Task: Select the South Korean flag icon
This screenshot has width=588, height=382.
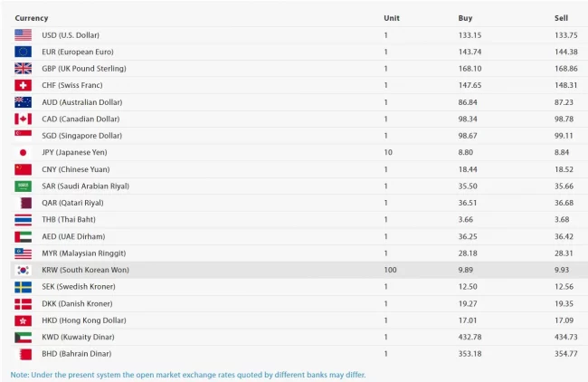Action: [x=23, y=270]
